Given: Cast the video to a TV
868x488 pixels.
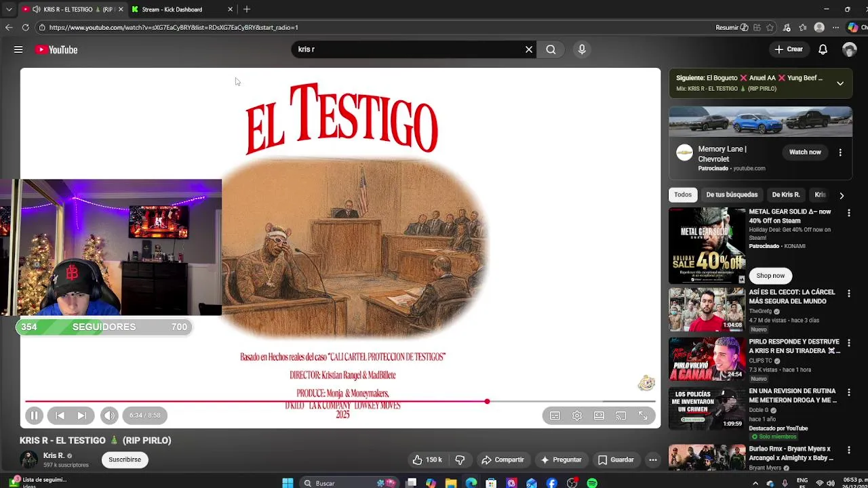Looking at the screenshot, I should click(620, 415).
